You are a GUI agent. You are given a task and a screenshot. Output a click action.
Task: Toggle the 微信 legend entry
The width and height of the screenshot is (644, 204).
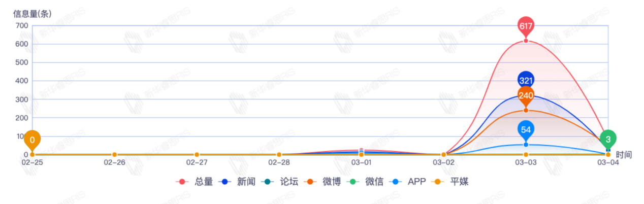[365, 181]
